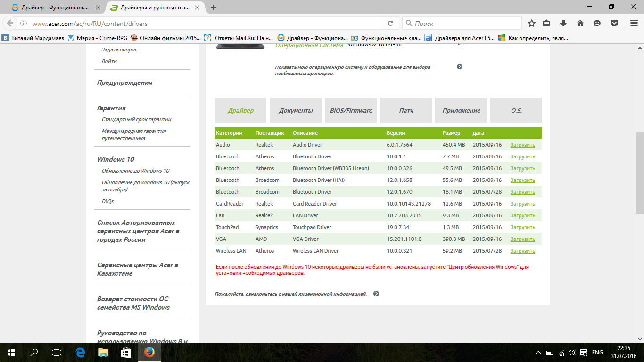Download the Atheros Wireless LAN Driver
Screen dimensions: 644x362
tap(522, 251)
